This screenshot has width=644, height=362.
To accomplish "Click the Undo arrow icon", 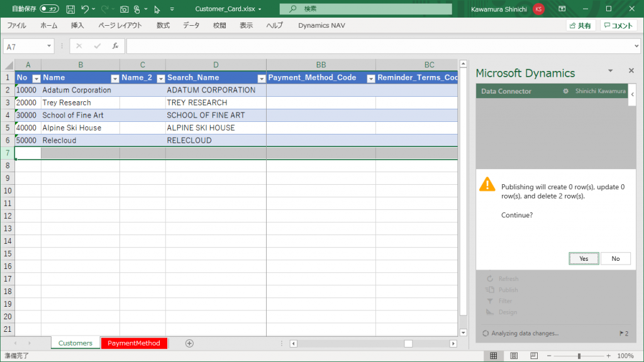I will (x=85, y=9).
